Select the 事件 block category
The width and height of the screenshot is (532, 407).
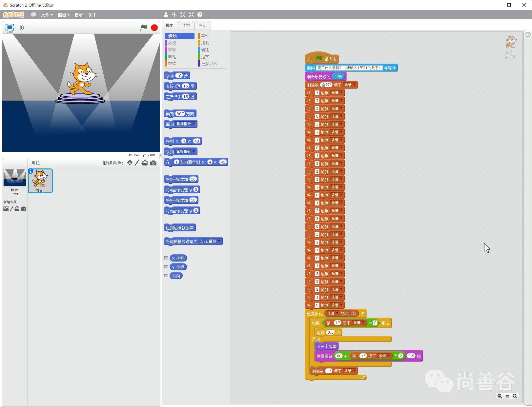point(212,36)
